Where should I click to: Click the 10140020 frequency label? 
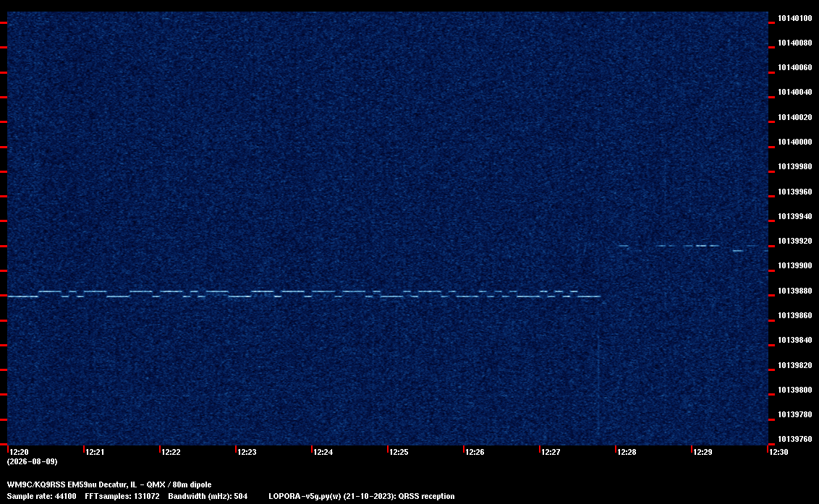tap(795, 117)
